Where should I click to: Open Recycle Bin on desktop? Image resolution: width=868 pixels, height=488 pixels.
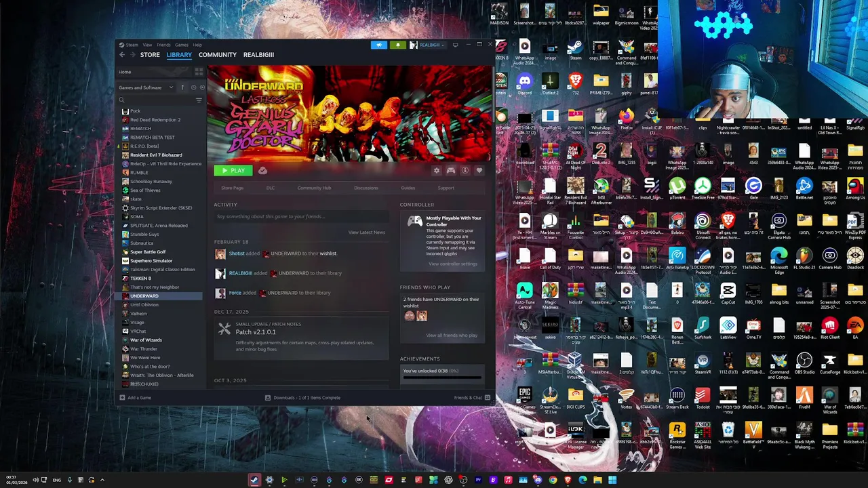click(728, 433)
